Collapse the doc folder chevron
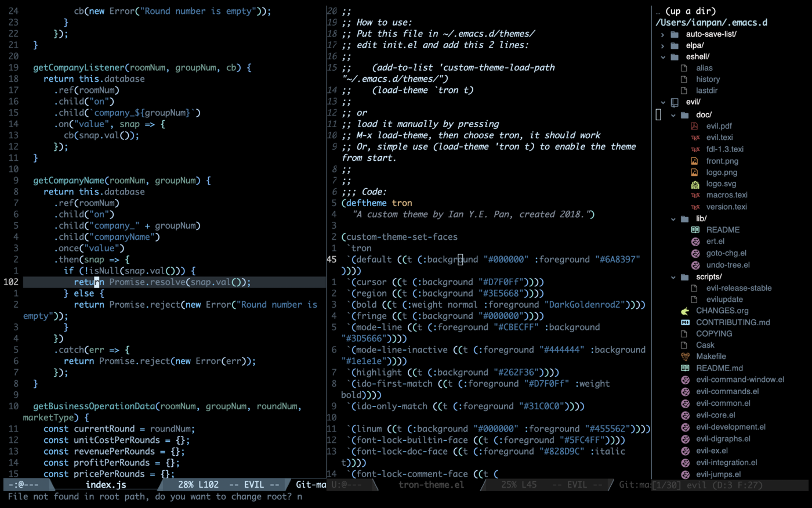Viewport: 812px width, 508px height. pyautogui.click(x=673, y=115)
